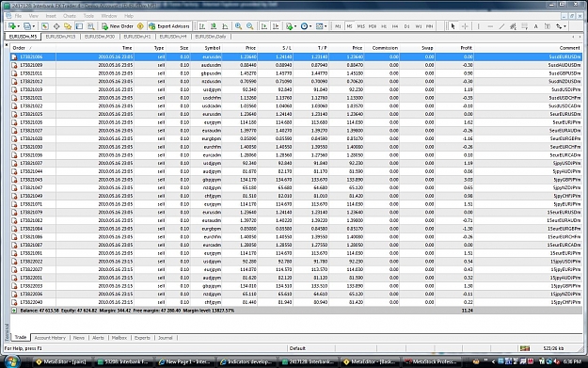
Task: Open MetaStock Professional from the taskbar
Action: click(x=431, y=361)
